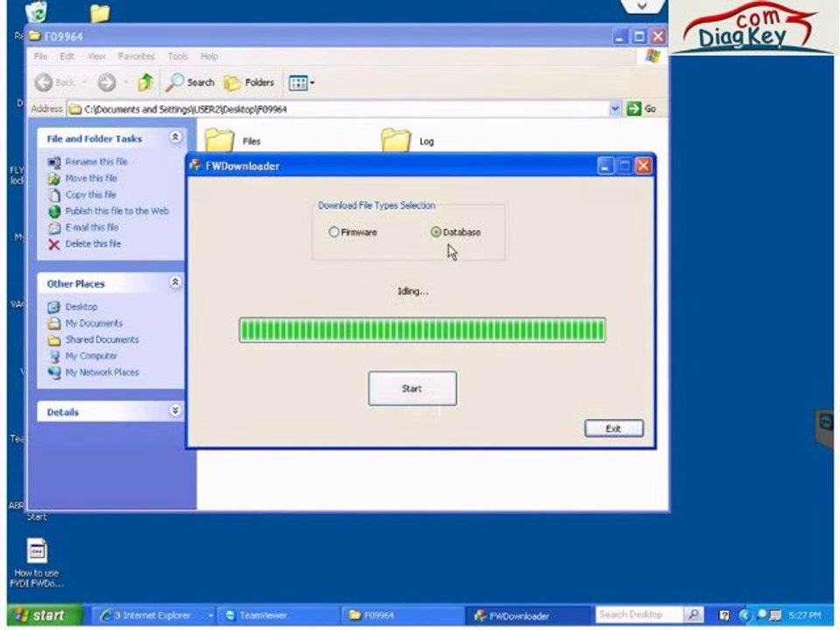Click the Search Desktop input field
The height and width of the screenshot is (630, 840).
pyautogui.click(x=639, y=615)
